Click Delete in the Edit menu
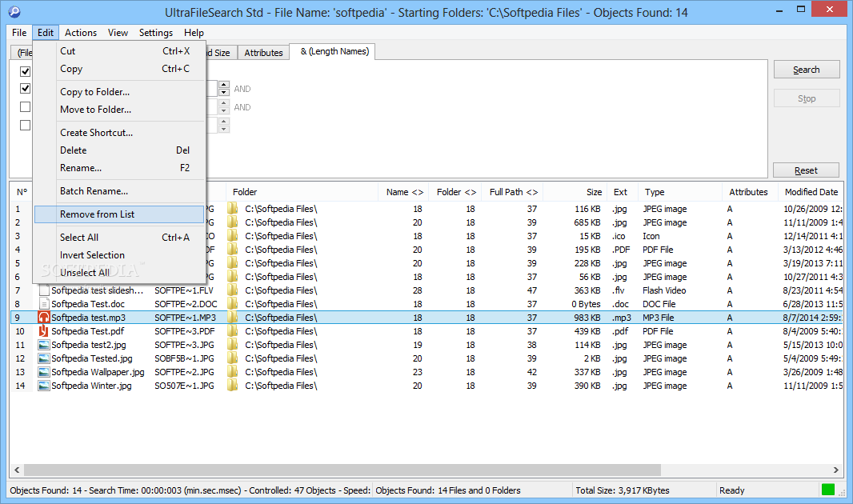The width and height of the screenshot is (853, 504). 119,150
